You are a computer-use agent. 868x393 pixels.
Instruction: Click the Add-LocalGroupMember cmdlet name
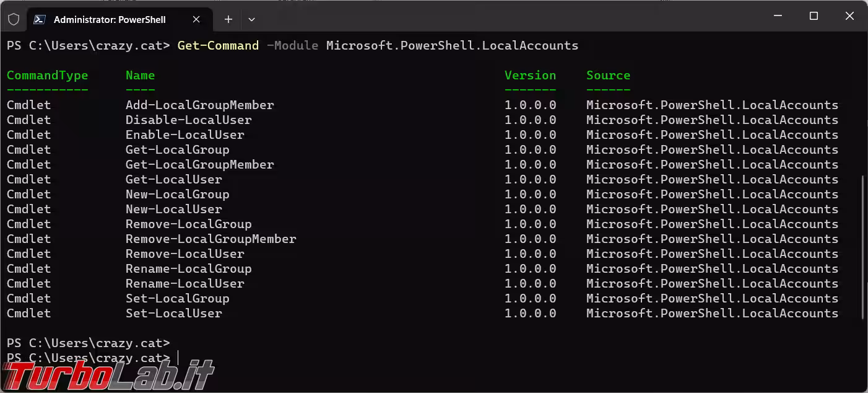pos(199,105)
